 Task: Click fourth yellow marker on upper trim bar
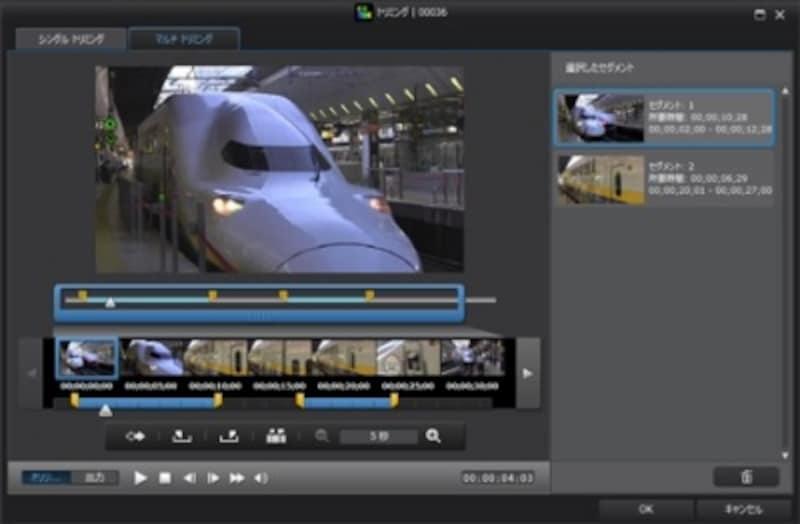[370, 295]
